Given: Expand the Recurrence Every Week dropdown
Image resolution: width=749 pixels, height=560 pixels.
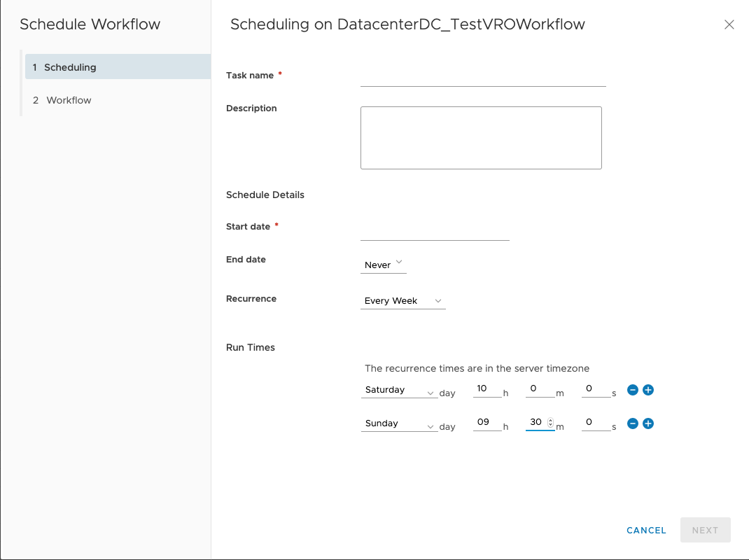Looking at the screenshot, I should coord(402,301).
